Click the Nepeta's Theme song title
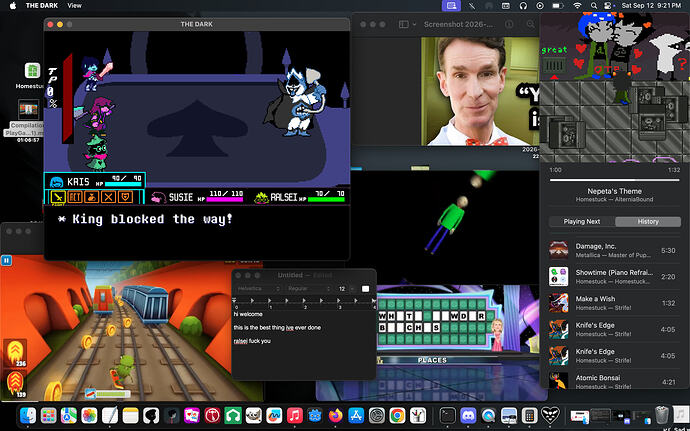Viewport: 690px width, 431px height. click(x=614, y=191)
